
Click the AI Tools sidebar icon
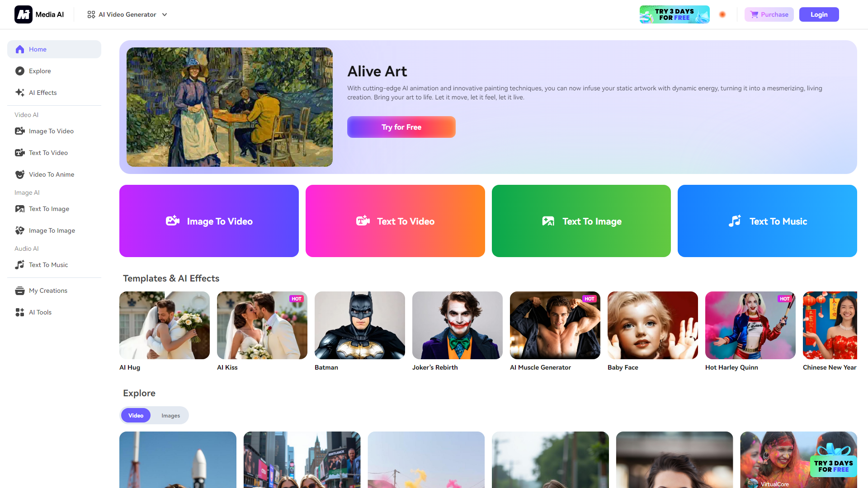(x=20, y=312)
